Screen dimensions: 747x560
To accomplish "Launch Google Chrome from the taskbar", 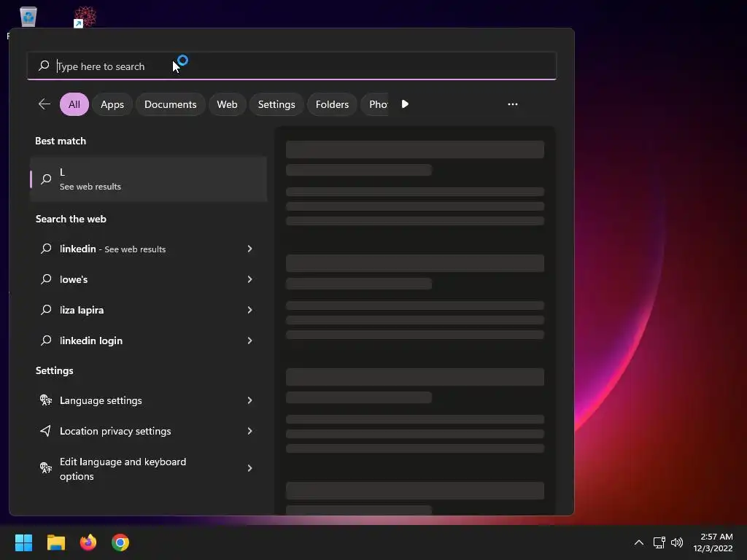I will click(120, 542).
